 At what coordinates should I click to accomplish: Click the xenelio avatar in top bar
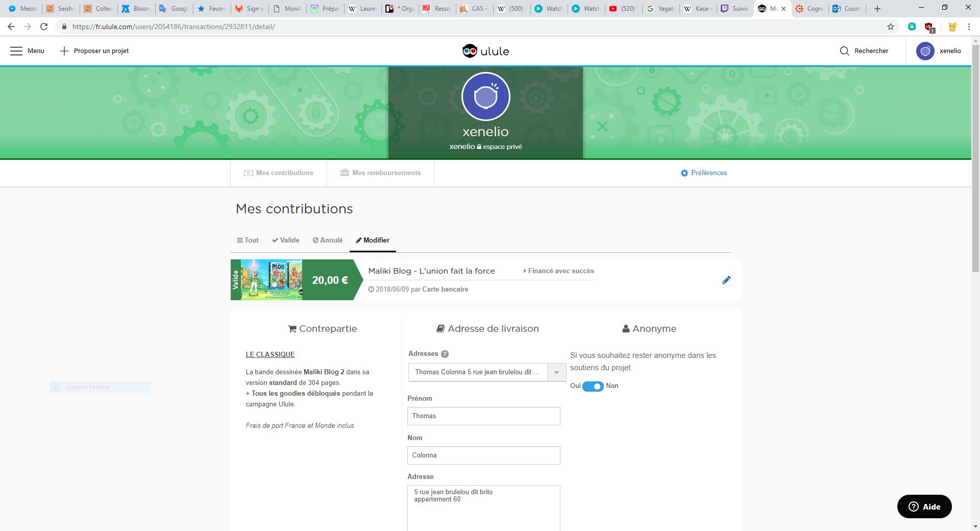point(925,51)
